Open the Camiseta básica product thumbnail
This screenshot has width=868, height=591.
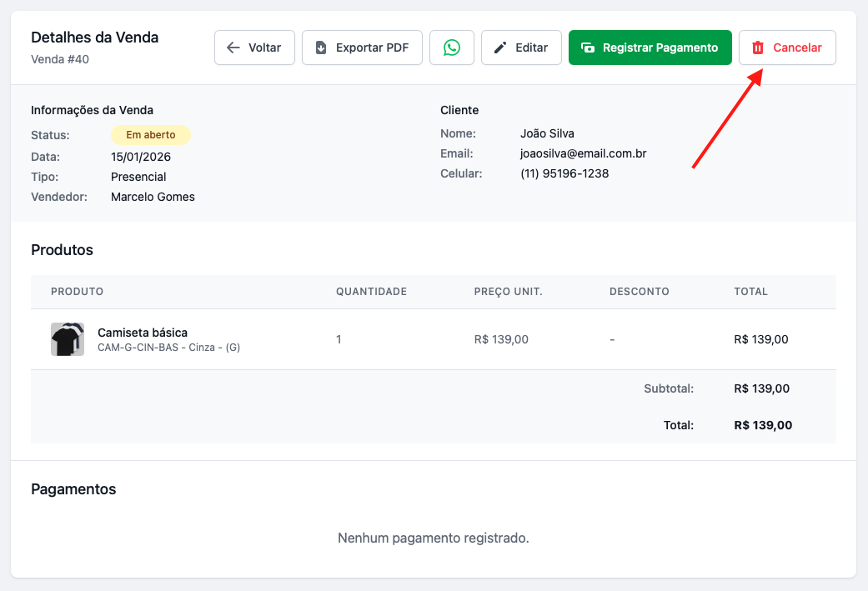pos(68,339)
